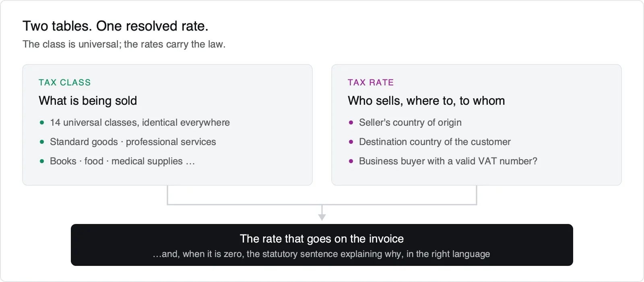Click the green bullet beside 'Books · food'
This screenshot has width=644, height=282.
pyautogui.click(x=42, y=161)
